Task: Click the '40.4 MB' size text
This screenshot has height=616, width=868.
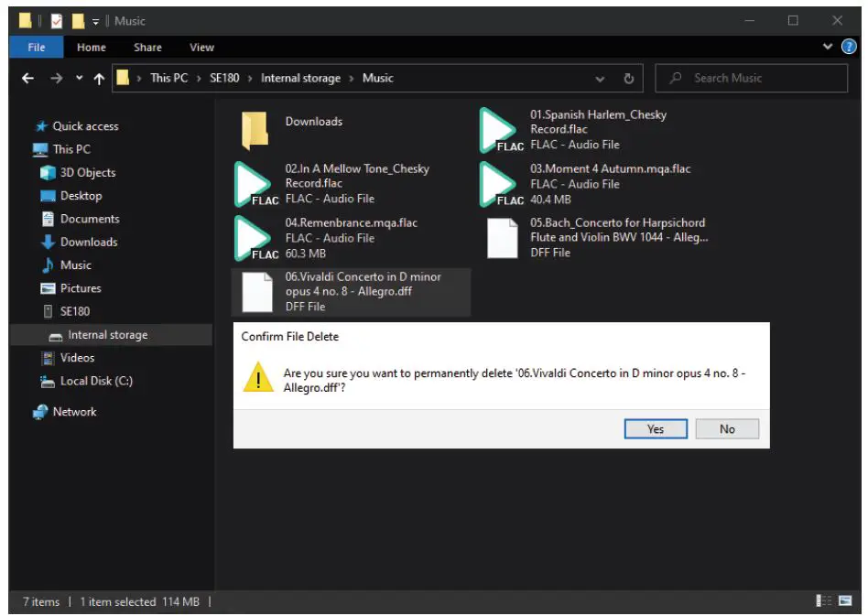Action: click(550, 200)
